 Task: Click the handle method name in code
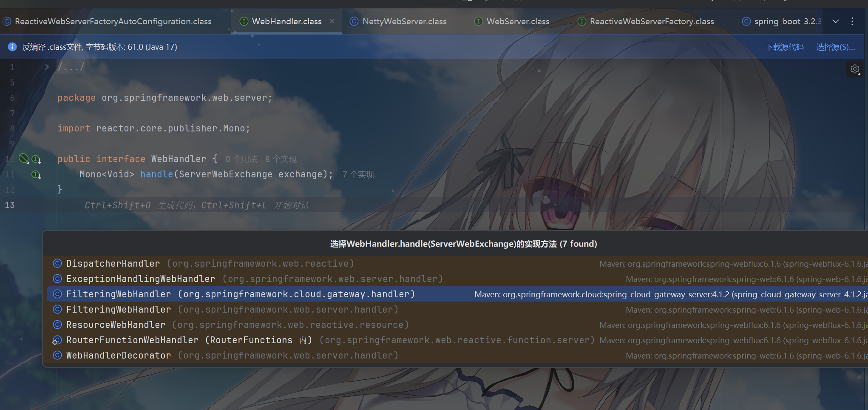pyautogui.click(x=156, y=174)
